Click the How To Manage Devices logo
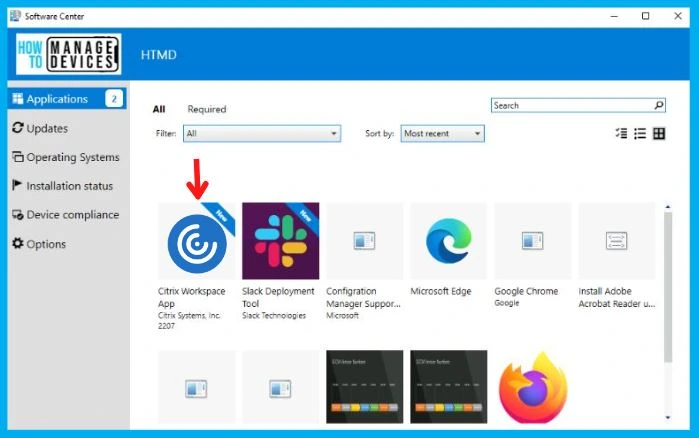 69,54
